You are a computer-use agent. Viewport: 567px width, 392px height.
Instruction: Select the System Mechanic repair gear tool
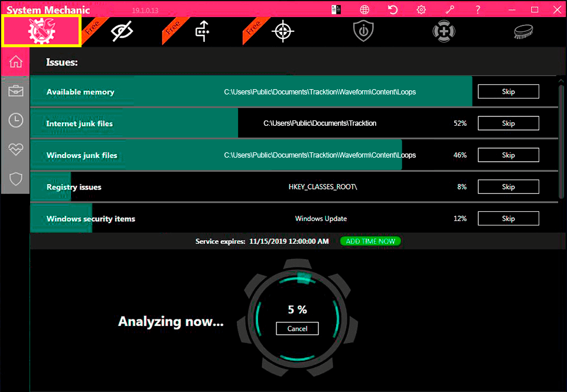[40, 31]
